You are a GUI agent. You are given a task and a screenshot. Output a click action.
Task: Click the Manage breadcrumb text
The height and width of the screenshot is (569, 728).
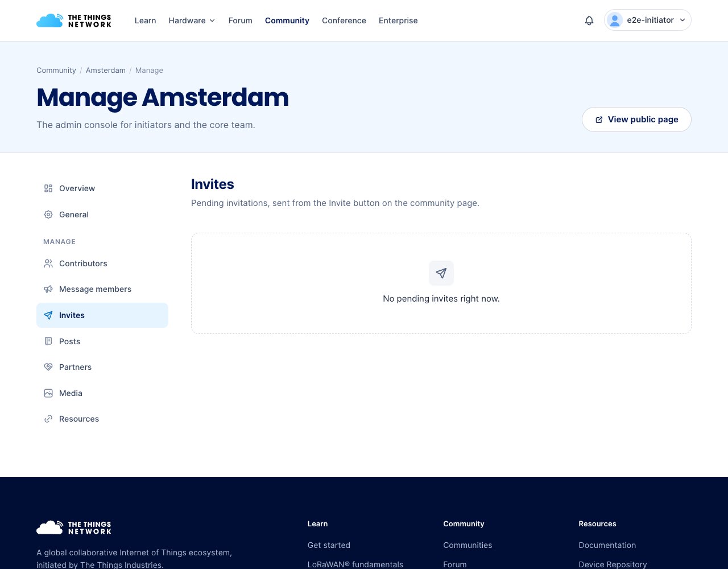pyautogui.click(x=149, y=71)
